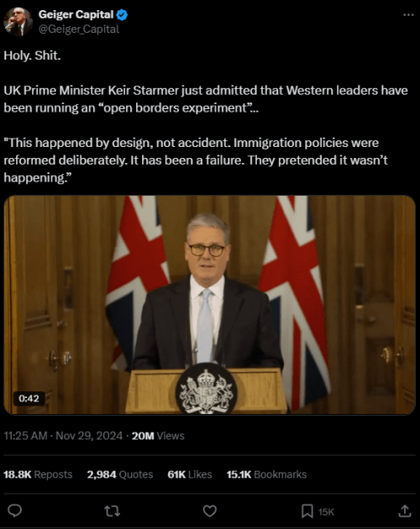Toggle the bookmark icon

307,511
